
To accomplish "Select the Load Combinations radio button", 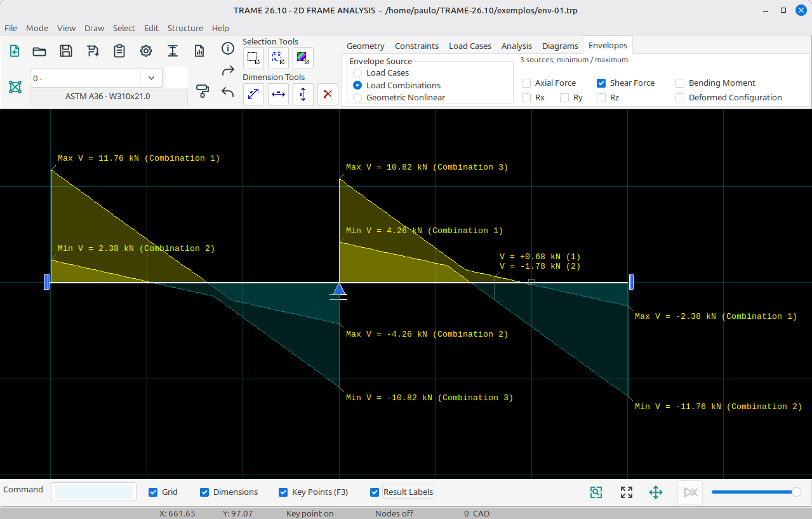I will 357,85.
